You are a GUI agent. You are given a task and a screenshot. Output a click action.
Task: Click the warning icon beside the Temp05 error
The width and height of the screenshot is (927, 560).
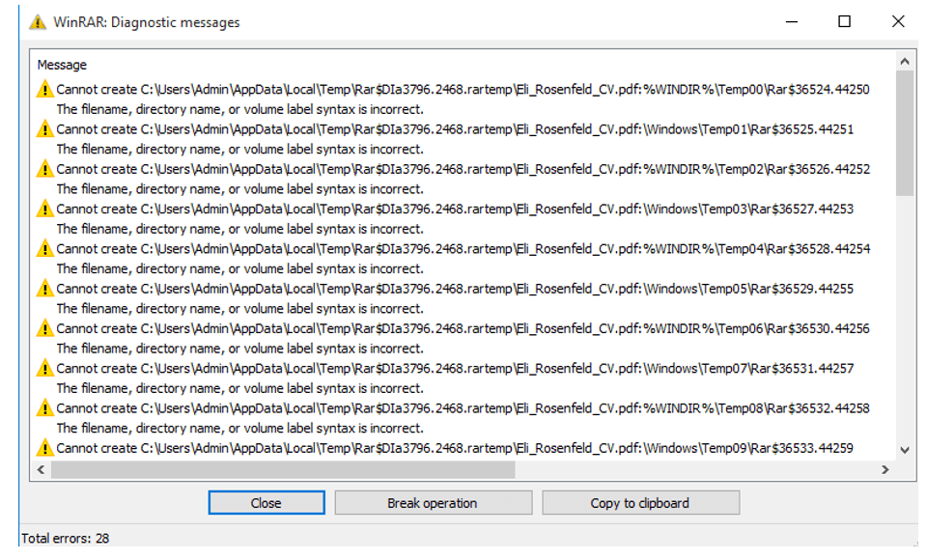43,288
